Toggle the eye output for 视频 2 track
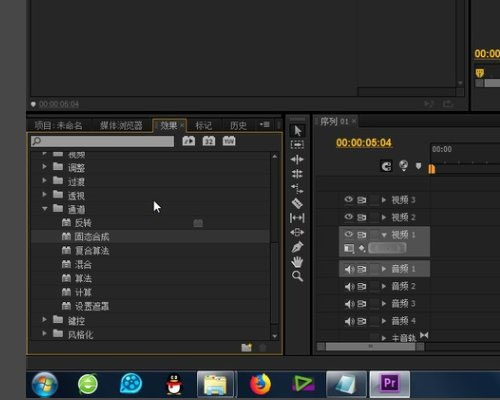The image size is (500, 400). 349,217
